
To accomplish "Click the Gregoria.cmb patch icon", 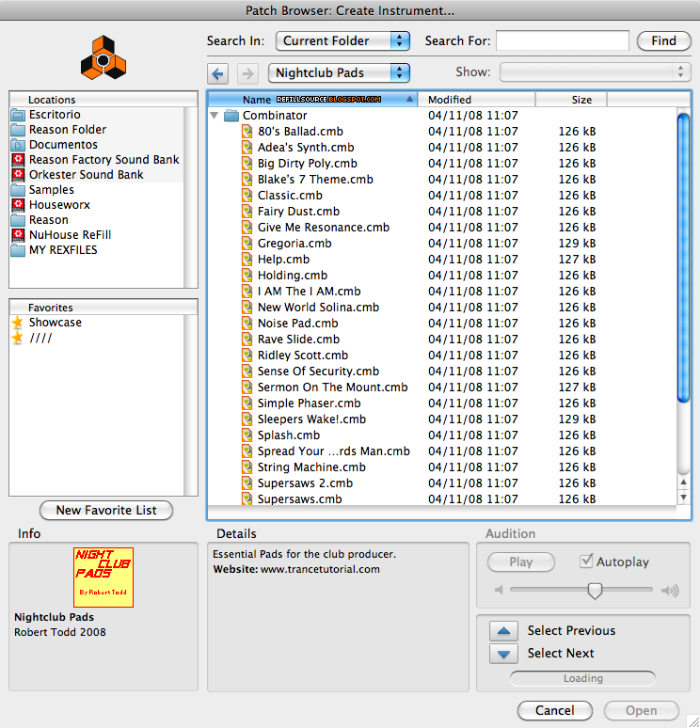I will (x=247, y=244).
